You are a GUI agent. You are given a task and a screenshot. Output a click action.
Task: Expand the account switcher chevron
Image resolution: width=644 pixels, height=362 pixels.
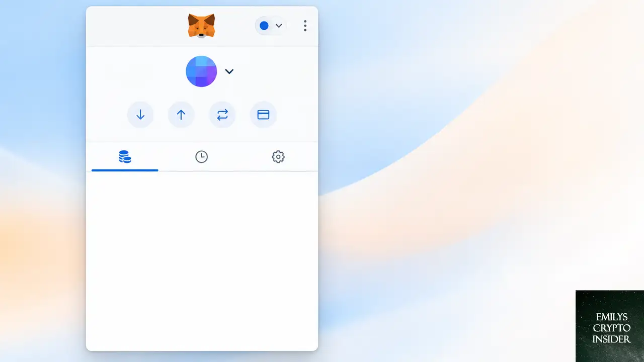(229, 71)
